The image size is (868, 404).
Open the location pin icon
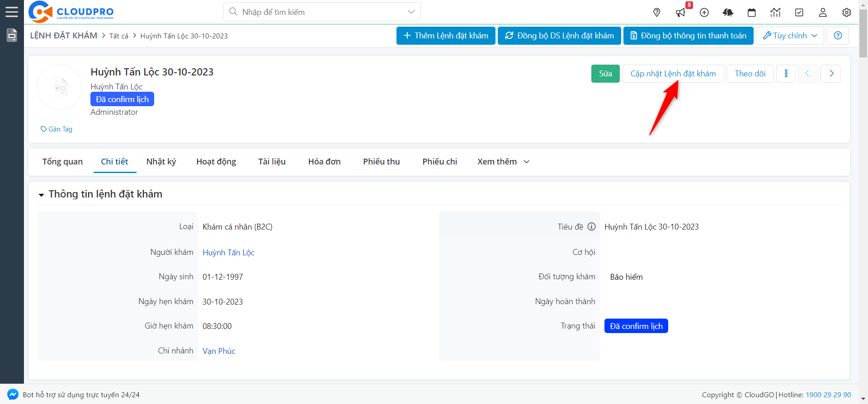(657, 13)
